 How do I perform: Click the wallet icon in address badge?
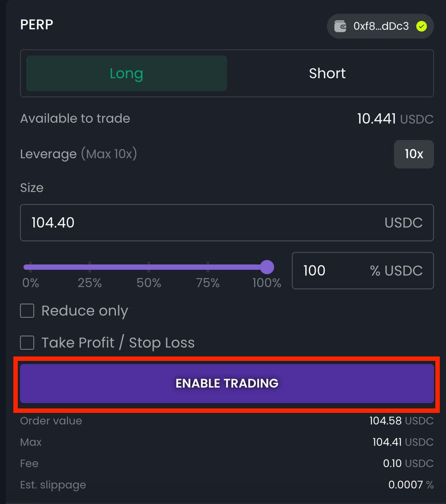coord(341,26)
